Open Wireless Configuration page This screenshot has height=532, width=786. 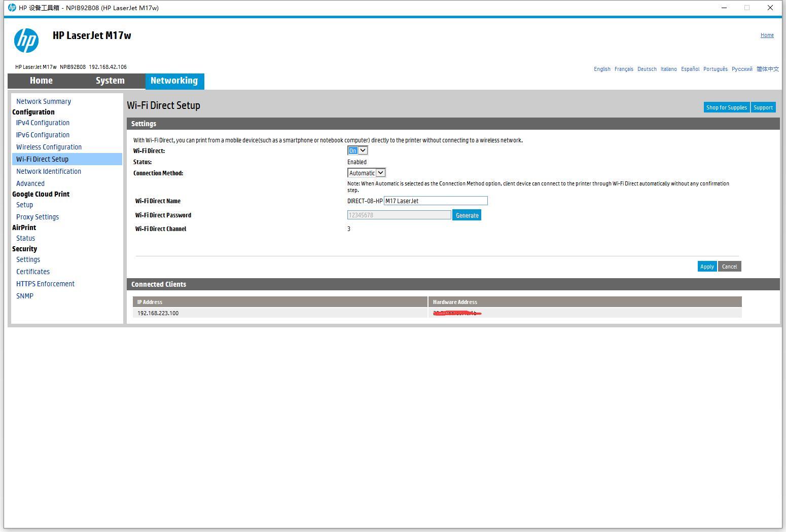pos(49,147)
